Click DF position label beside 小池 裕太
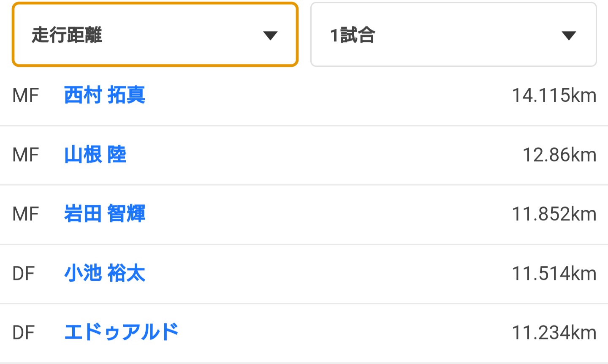608x364 pixels. tap(24, 274)
